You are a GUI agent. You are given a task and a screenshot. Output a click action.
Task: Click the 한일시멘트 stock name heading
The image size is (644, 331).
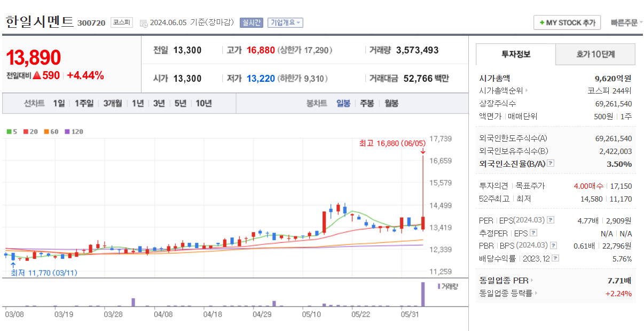[x=40, y=21]
